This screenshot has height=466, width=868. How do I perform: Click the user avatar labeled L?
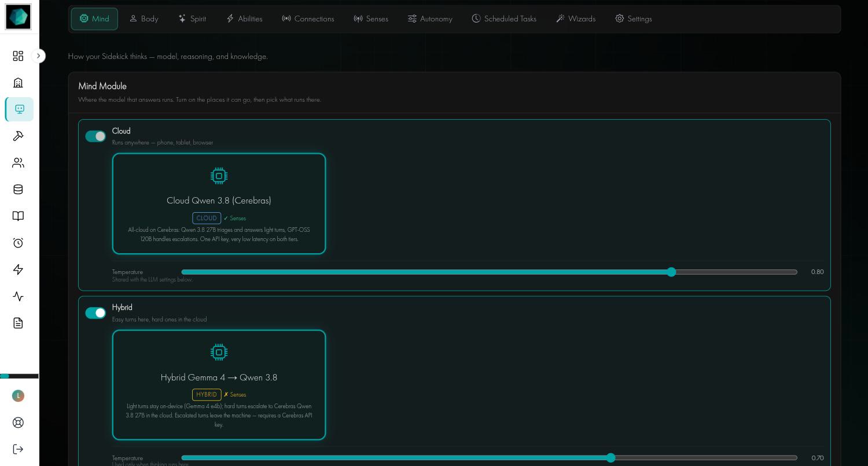18,395
